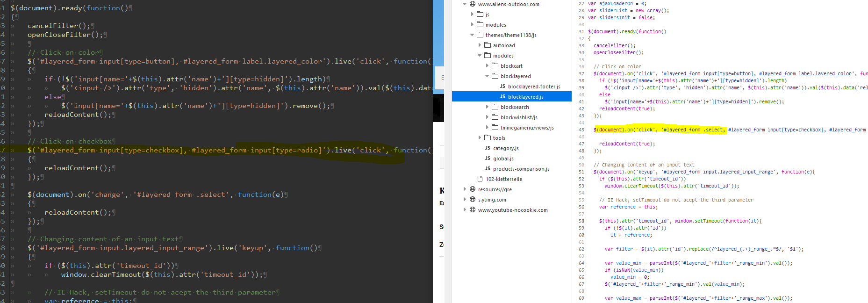868x303 pixels.
Task: Click the globe icon for resource://gre
Action: pyautogui.click(x=473, y=189)
